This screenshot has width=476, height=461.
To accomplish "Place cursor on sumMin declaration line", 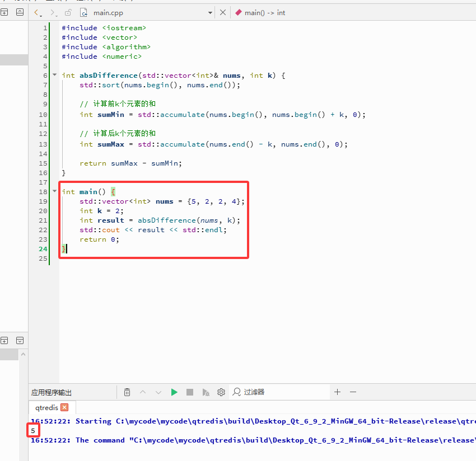I will tap(222, 115).
